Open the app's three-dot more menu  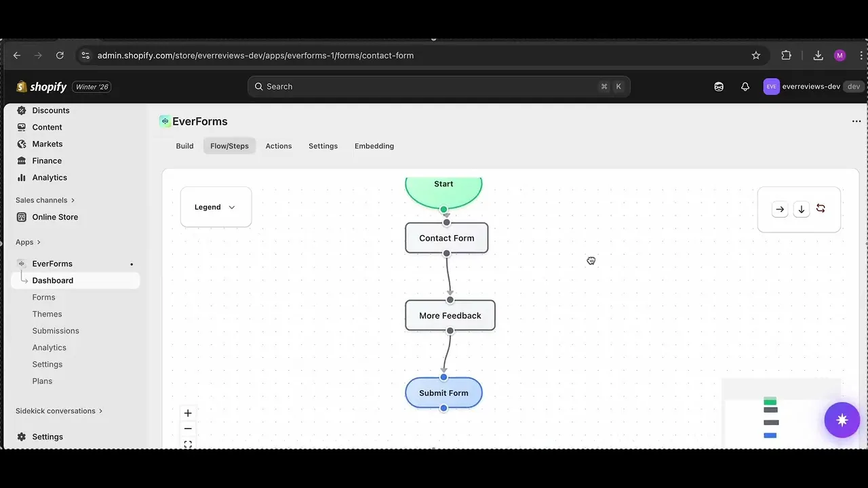point(856,121)
